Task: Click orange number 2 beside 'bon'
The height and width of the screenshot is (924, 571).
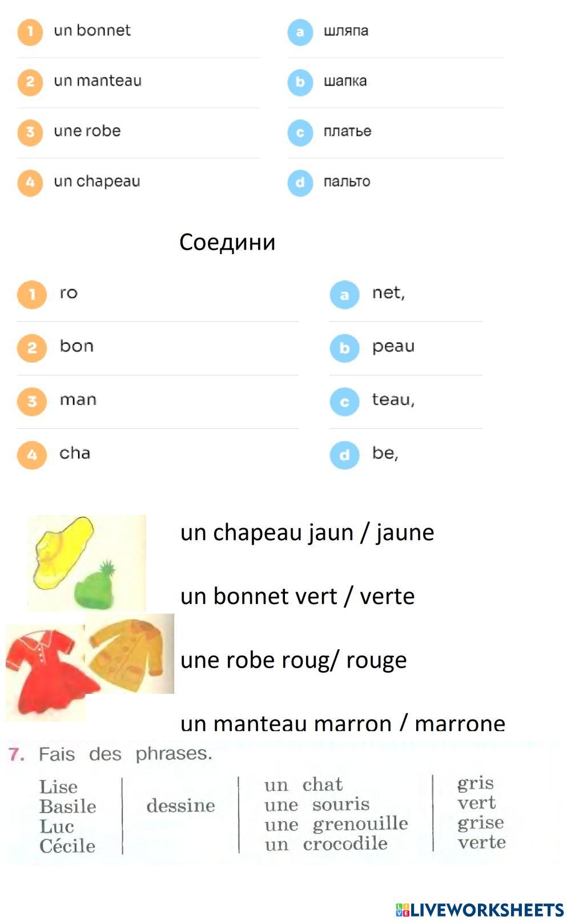Action: click(x=32, y=348)
